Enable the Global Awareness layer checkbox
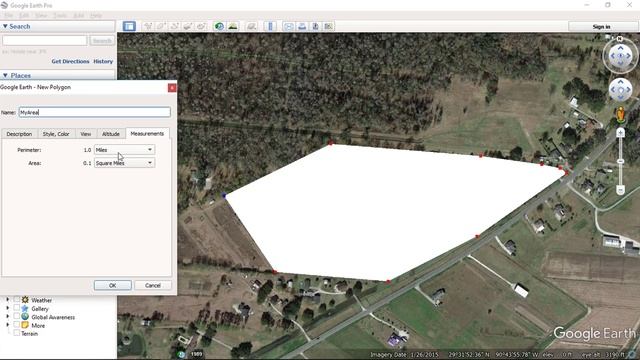The height and width of the screenshot is (360, 640). tap(16, 316)
